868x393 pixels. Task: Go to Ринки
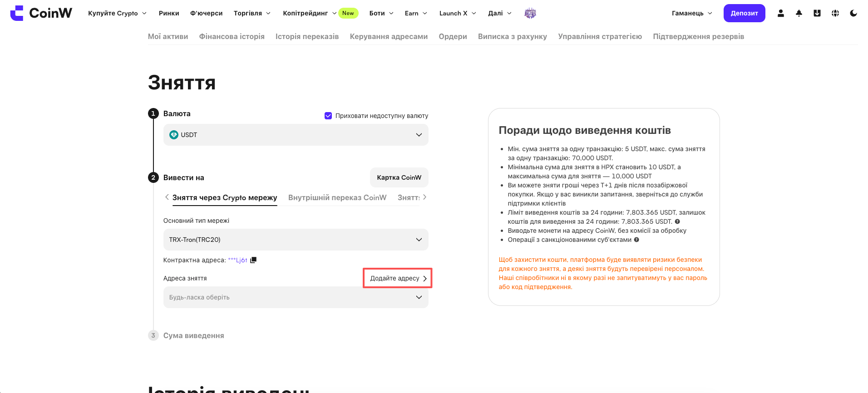[169, 13]
